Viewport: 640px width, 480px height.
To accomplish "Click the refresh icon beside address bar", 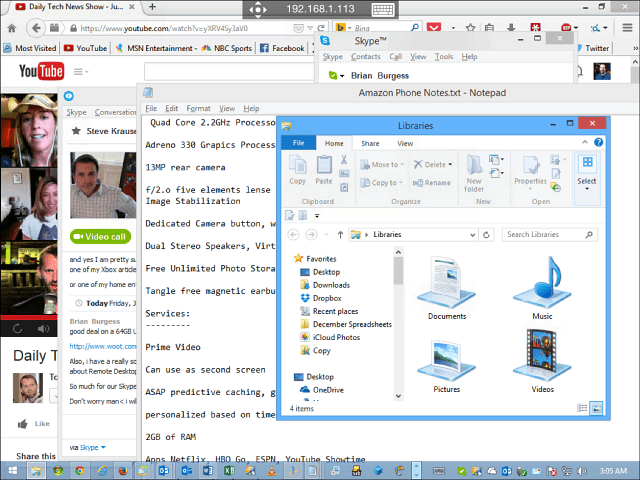I will coord(486,235).
